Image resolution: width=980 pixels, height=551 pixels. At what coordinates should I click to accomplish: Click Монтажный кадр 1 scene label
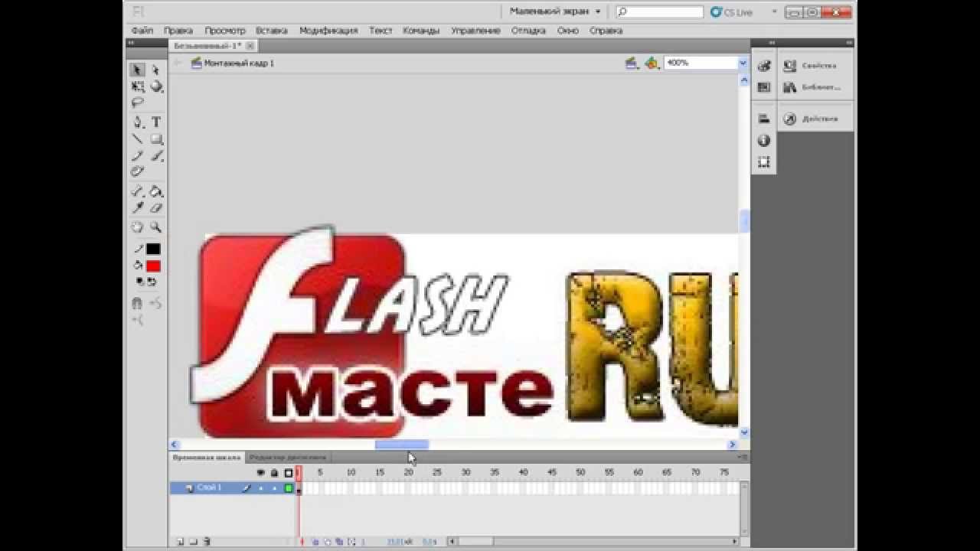click(239, 63)
